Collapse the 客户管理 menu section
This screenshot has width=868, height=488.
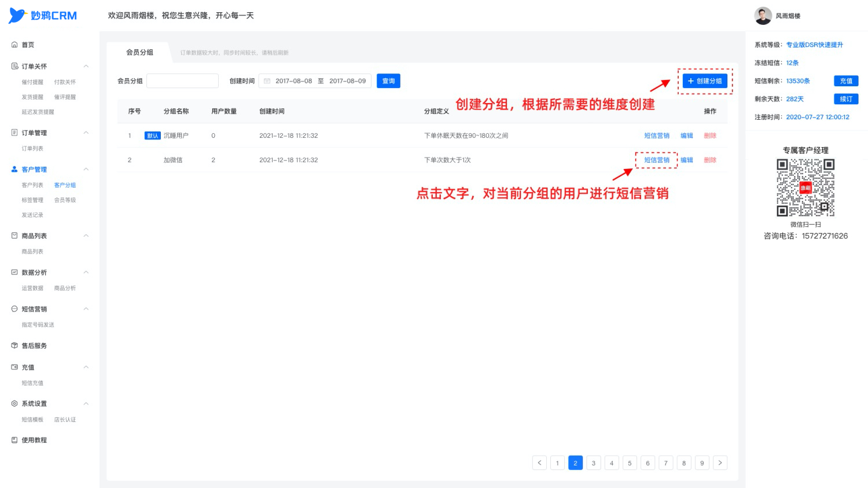pos(86,169)
